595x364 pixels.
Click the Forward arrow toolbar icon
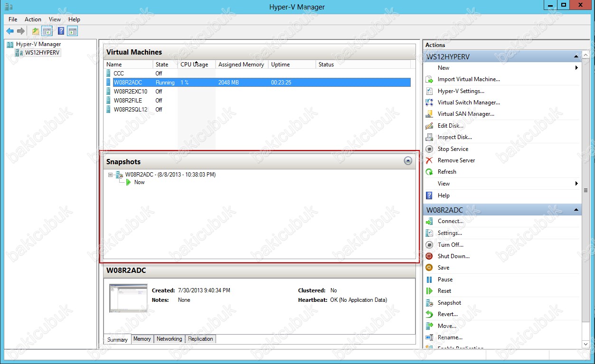pyautogui.click(x=21, y=31)
